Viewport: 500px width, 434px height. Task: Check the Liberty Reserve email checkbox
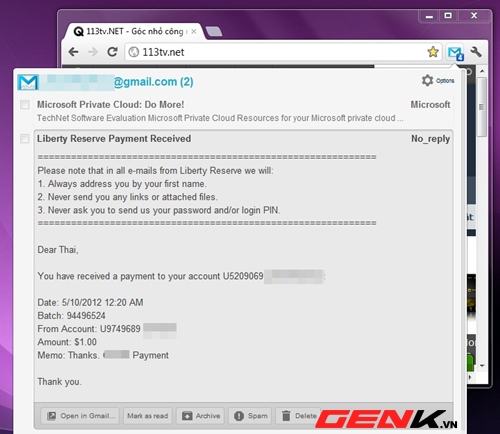(25, 138)
